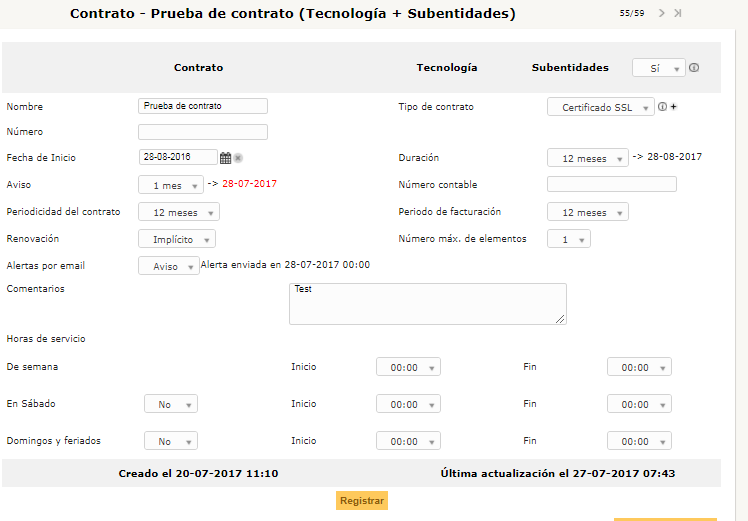The width and height of the screenshot is (748, 521).
Task: Click 'Creado el 20-07-2017 11:10' text
Action: [x=198, y=473]
